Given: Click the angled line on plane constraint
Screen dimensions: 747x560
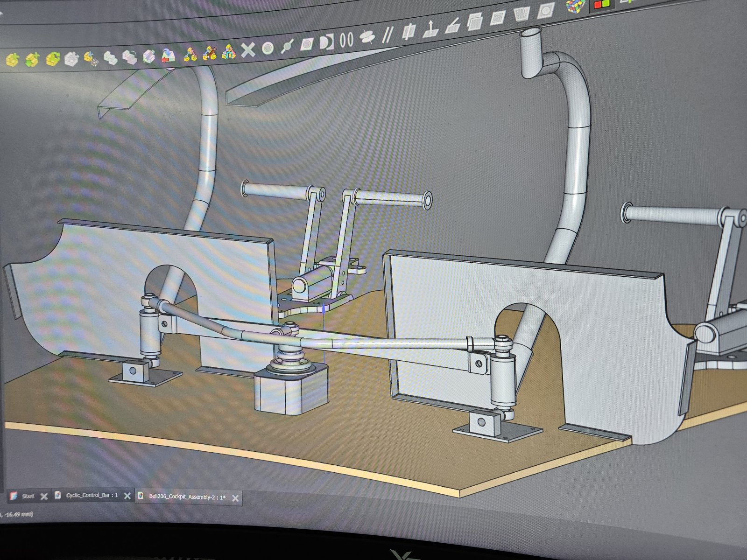Looking at the screenshot, I should point(452,26).
